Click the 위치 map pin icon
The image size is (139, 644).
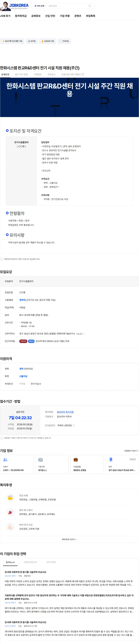click(111, 460)
